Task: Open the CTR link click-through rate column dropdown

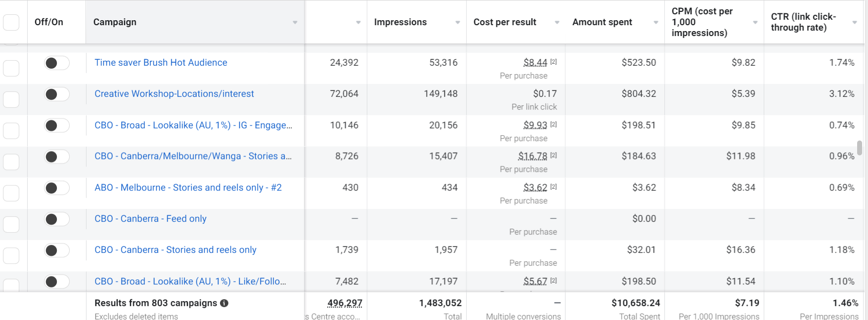Action: [x=855, y=23]
